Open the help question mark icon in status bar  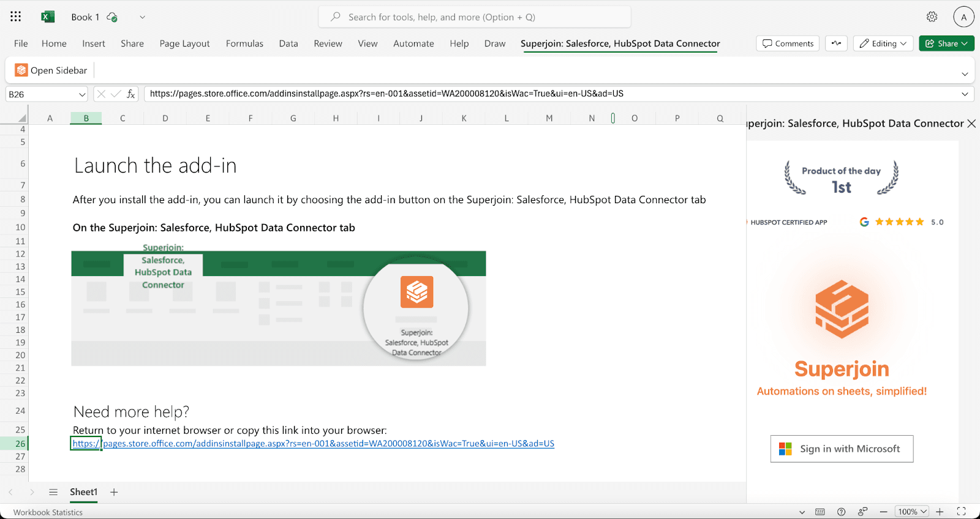click(x=842, y=512)
